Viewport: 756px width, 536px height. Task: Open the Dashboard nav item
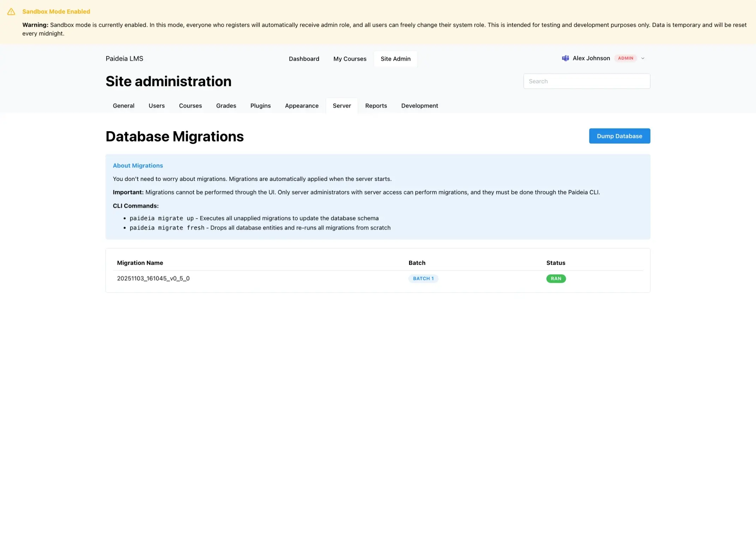click(x=304, y=59)
